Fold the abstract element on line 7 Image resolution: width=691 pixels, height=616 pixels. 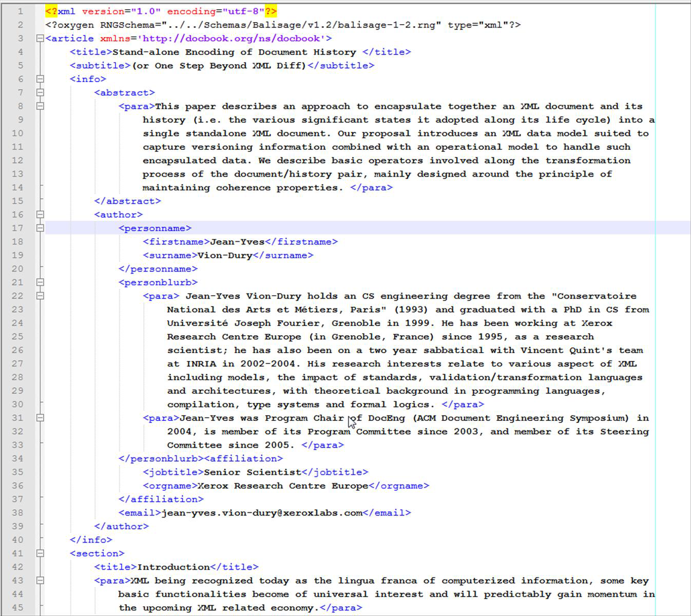[40, 92]
